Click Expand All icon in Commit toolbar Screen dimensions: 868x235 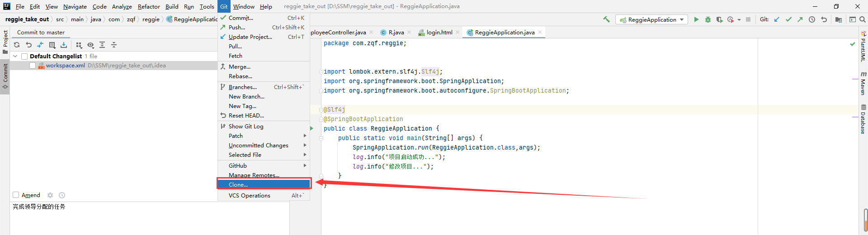pos(102,45)
